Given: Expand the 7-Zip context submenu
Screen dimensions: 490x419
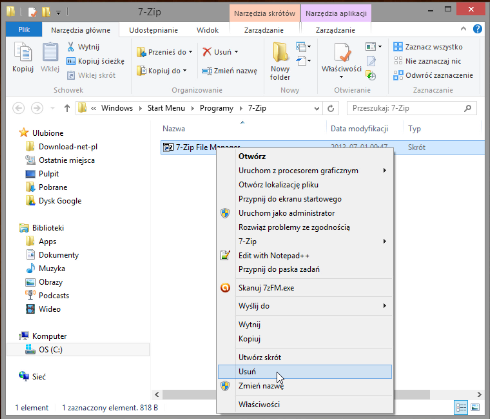Looking at the screenshot, I should (x=305, y=241).
